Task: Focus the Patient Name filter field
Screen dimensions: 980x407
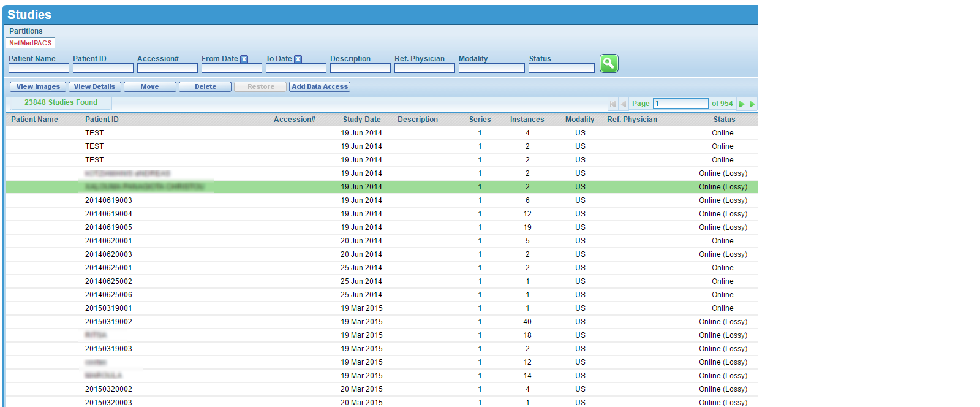Action: tap(39, 68)
